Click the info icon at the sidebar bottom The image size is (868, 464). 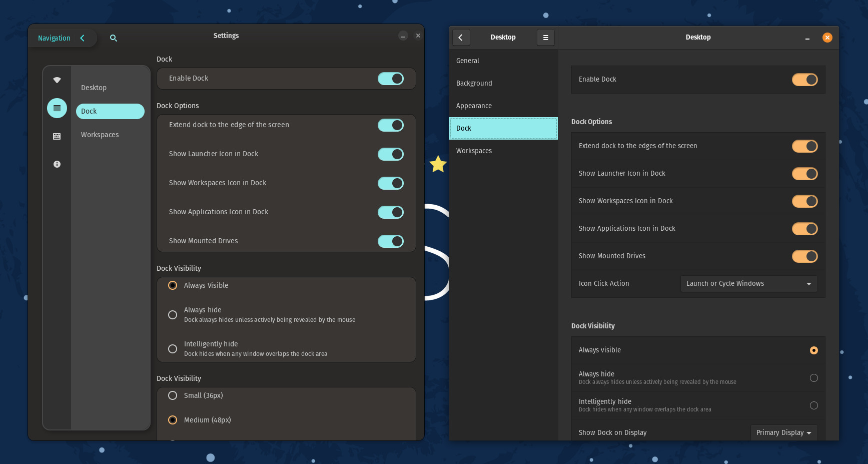tap(57, 164)
